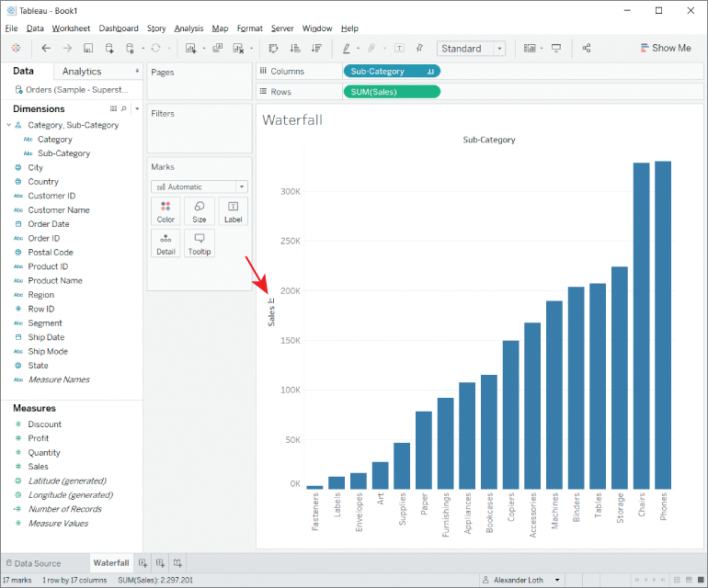Open Tooltip mark card

coord(200,243)
